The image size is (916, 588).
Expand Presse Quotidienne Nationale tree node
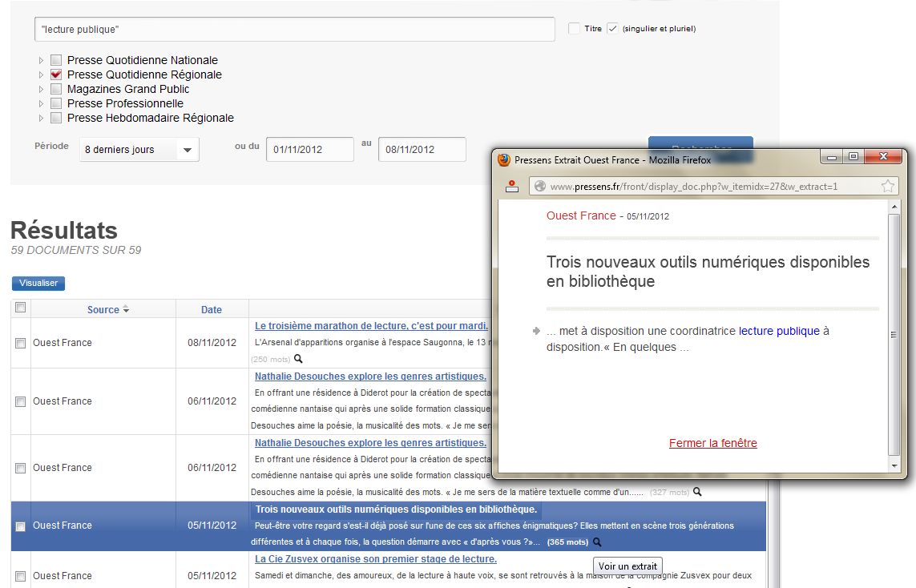41,60
